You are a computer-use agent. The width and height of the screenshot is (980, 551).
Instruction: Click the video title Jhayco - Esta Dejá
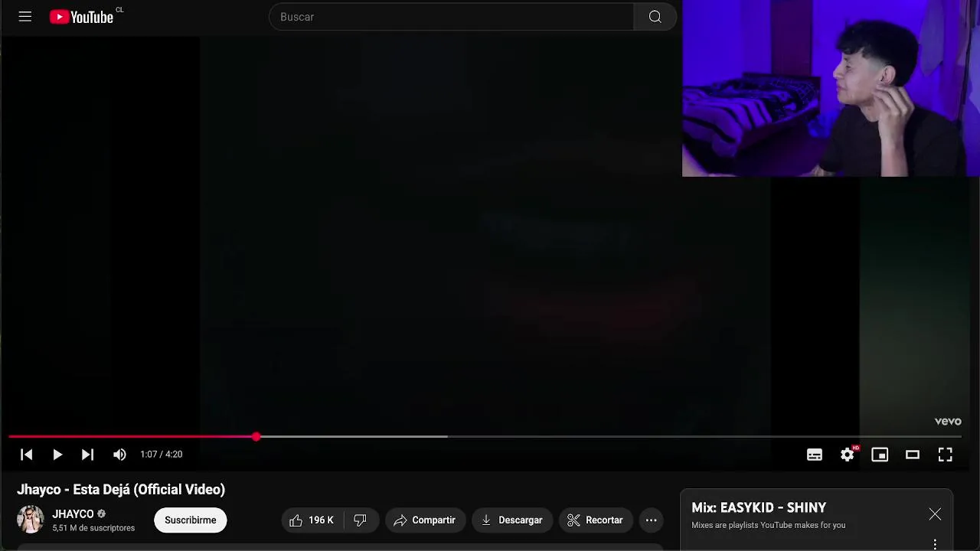point(121,490)
